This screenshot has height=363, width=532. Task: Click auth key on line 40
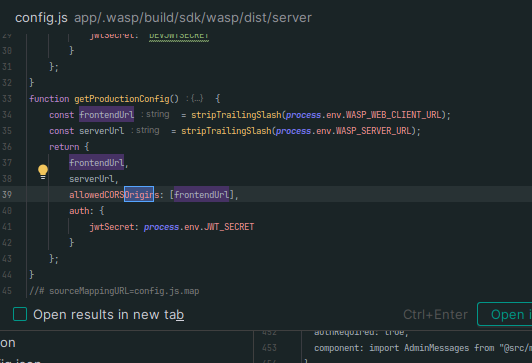(79, 211)
